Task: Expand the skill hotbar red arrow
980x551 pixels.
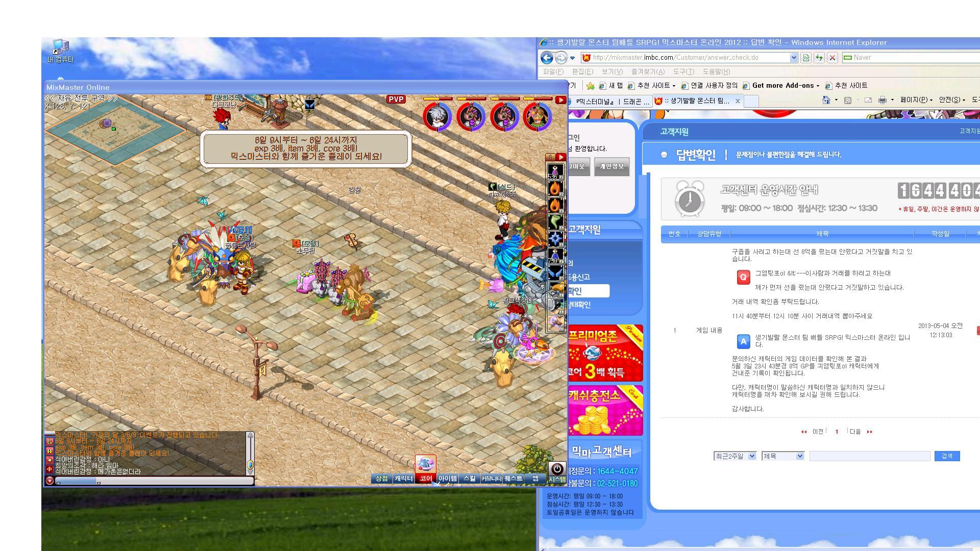Action: (560, 157)
